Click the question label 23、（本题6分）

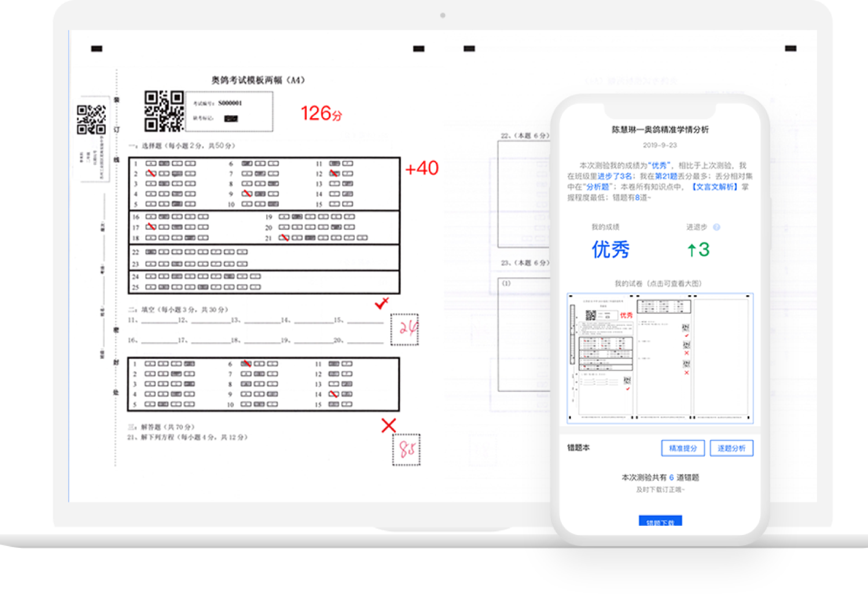524,263
